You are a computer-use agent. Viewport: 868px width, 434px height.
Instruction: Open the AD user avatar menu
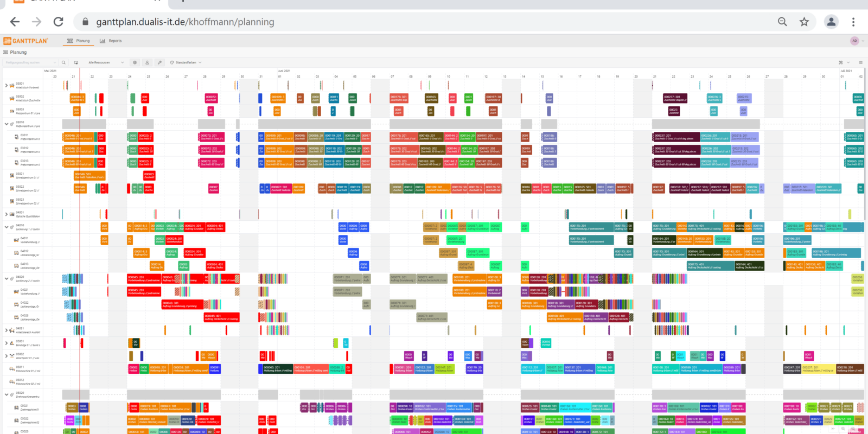pyautogui.click(x=854, y=41)
